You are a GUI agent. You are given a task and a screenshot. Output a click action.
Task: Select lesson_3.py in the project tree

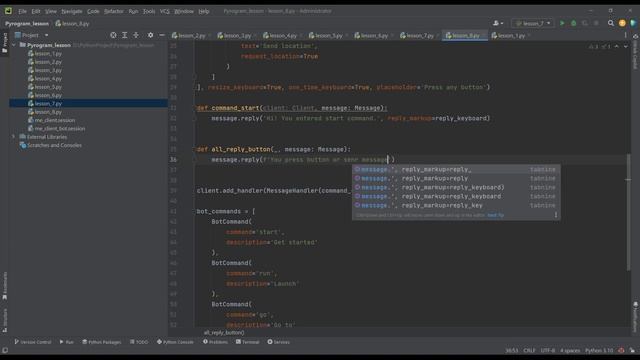tap(48, 70)
